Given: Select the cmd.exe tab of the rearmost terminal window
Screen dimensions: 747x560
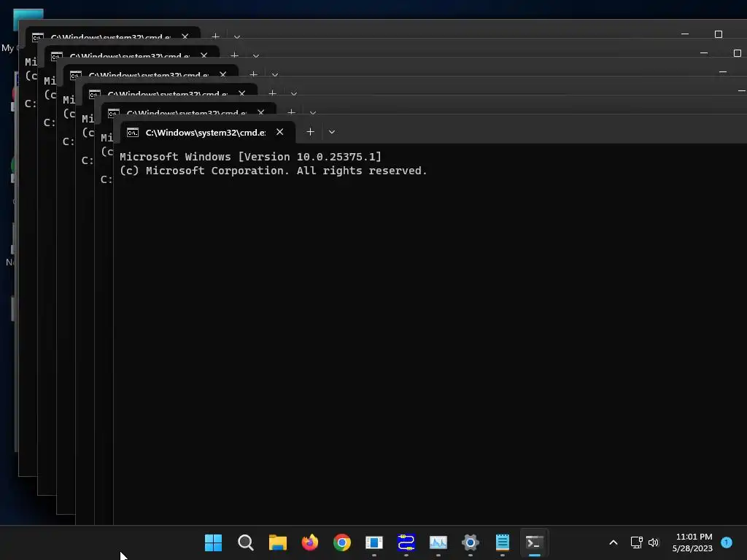Looking at the screenshot, I should (x=112, y=34).
